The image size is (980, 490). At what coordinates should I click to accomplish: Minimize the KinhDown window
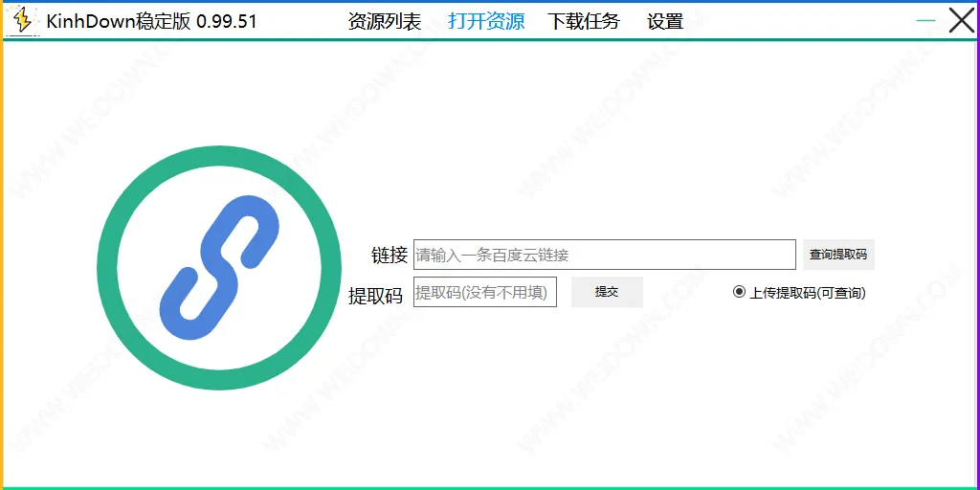(925, 20)
